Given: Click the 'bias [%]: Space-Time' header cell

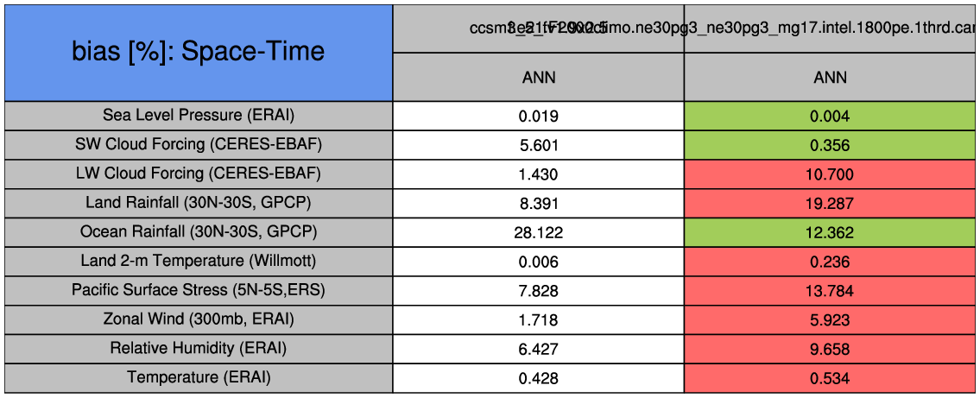Looking at the screenshot, I should coord(199,52).
